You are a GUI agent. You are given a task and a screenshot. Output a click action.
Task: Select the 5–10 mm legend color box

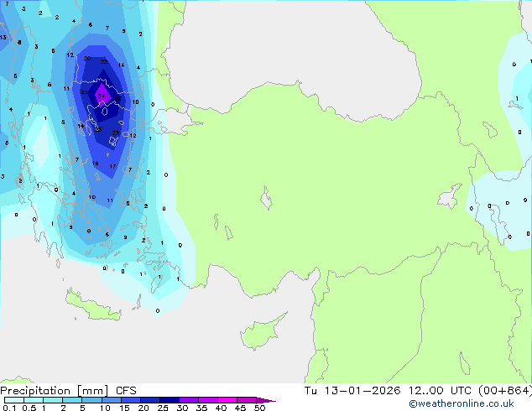point(91,400)
